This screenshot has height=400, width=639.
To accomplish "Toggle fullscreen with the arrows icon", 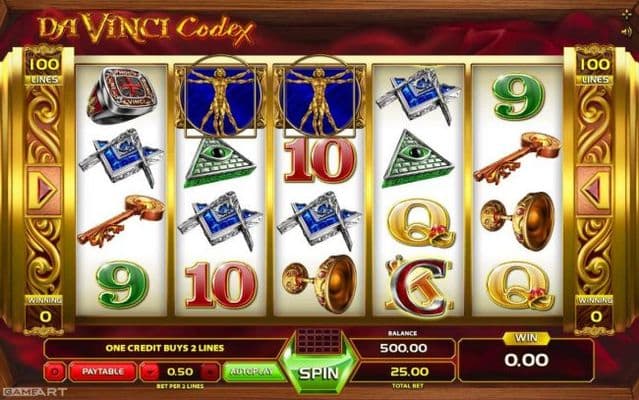I will pos(626,14).
